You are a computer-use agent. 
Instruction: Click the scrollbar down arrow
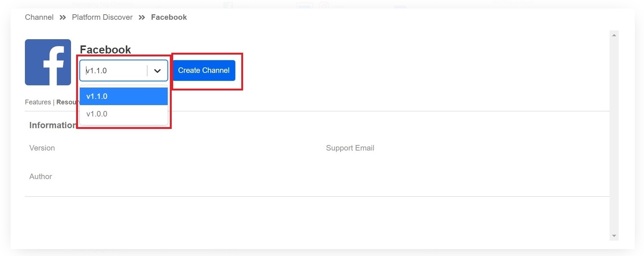614,236
